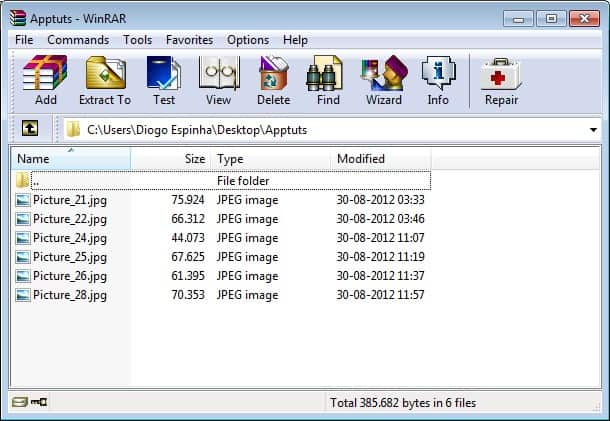
Task: Select the Picture_25.jpg file name
Action: (70, 257)
